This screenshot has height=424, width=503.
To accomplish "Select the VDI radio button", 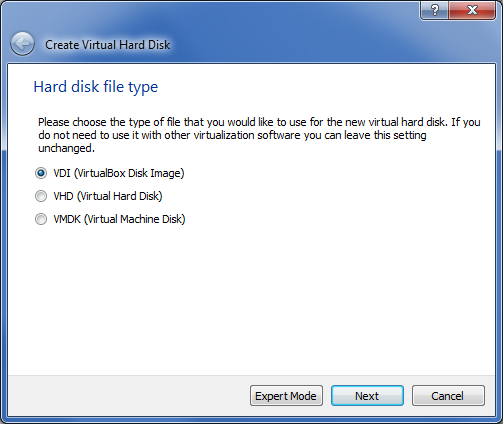I will click(41, 173).
